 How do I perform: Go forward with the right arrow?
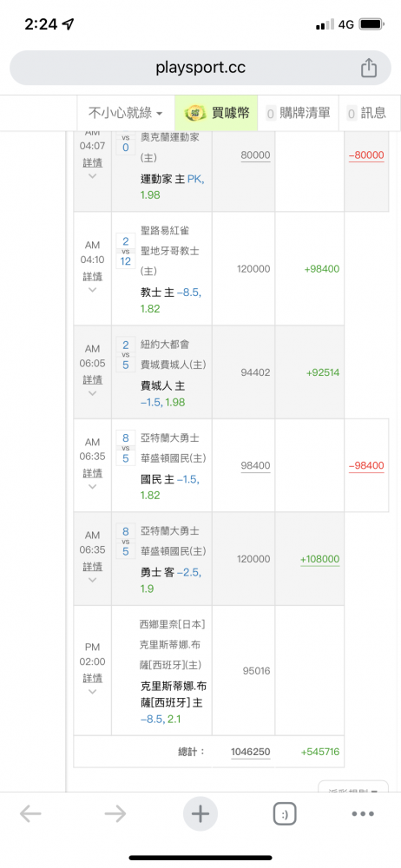pos(115,814)
